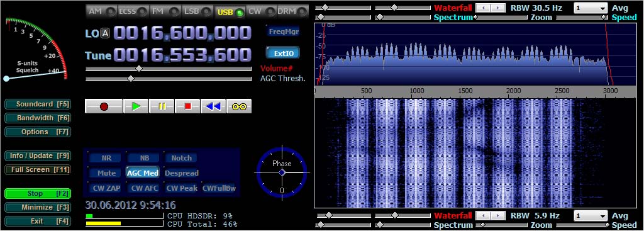Toggle the loop playback button
Screen dimensions: 644x231
click(239, 106)
